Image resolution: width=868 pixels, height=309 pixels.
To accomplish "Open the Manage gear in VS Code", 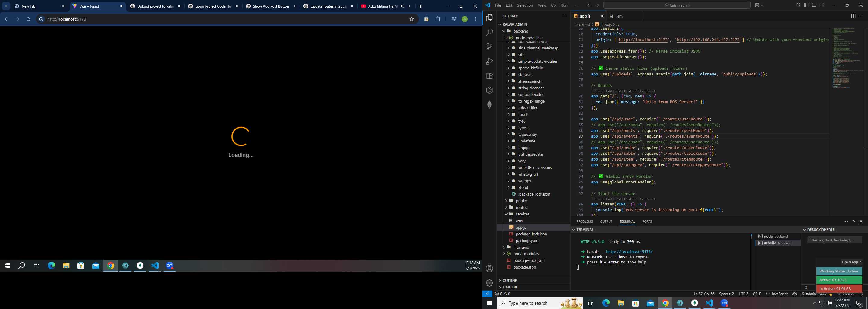I will click(x=489, y=283).
